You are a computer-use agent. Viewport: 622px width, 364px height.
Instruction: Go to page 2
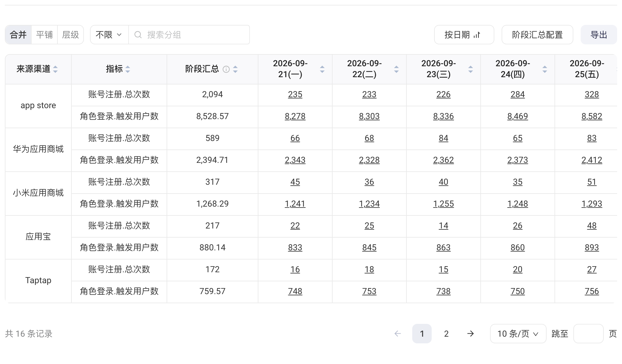point(446,334)
